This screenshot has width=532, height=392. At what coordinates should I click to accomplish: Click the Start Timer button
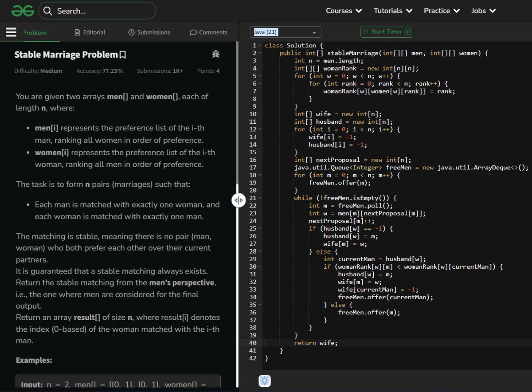[x=386, y=32]
